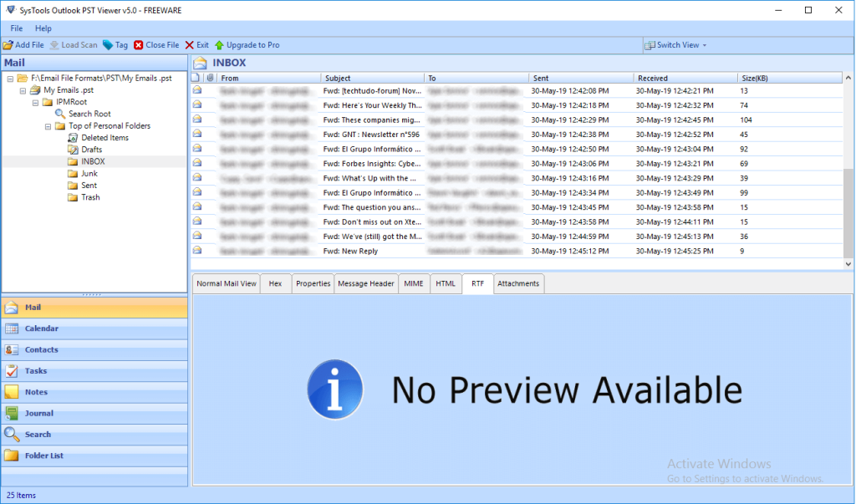Select email 'Fwd: Forbes Insights: Cybe...'

tap(517, 163)
